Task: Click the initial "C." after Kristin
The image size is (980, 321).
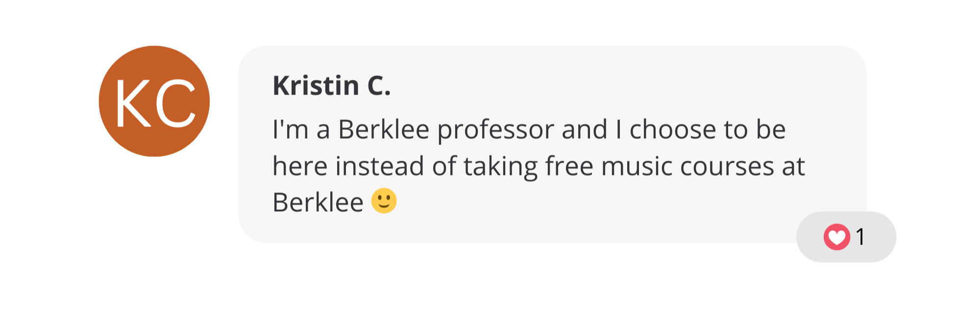Action: coord(379,86)
